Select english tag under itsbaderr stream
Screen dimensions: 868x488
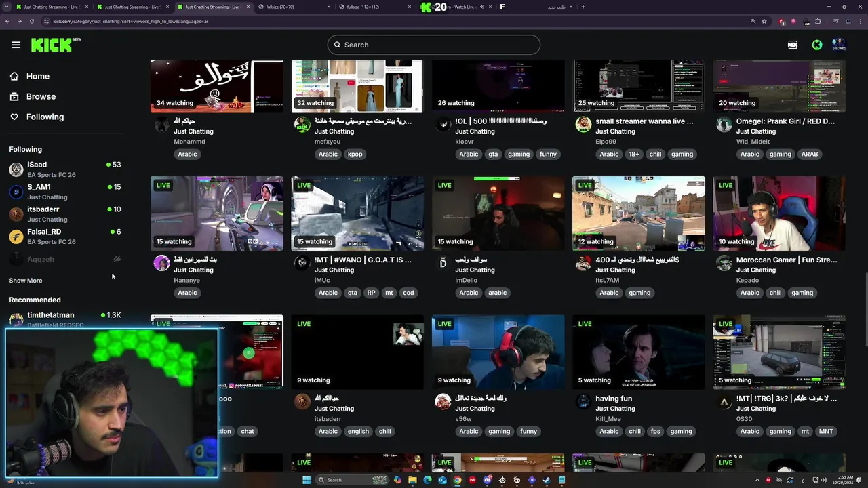click(x=358, y=431)
